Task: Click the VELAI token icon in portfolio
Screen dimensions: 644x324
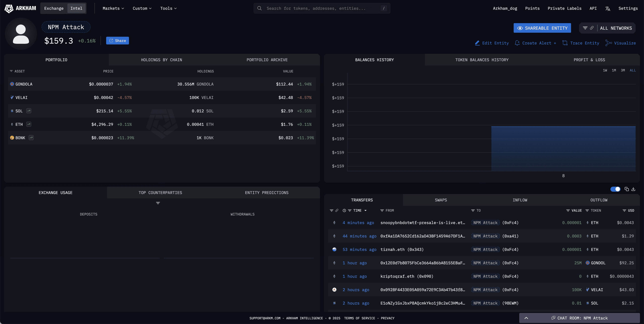Action: click(12, 97)
